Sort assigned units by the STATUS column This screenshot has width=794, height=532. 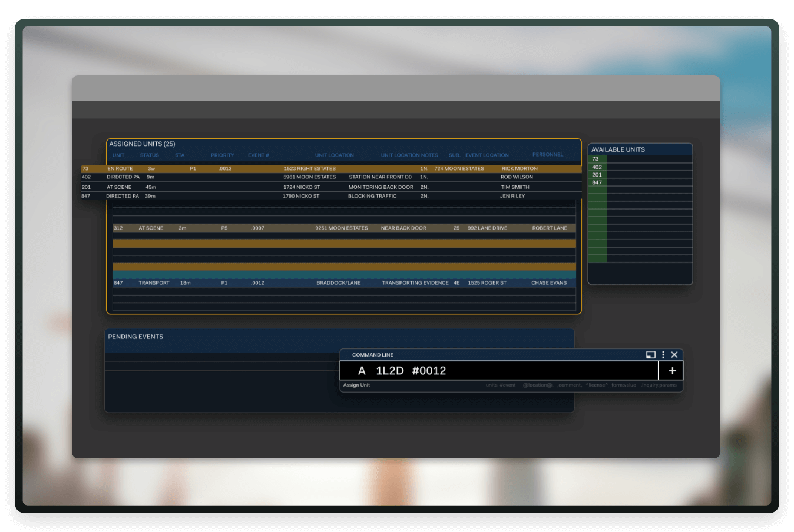tap(149, 155)
